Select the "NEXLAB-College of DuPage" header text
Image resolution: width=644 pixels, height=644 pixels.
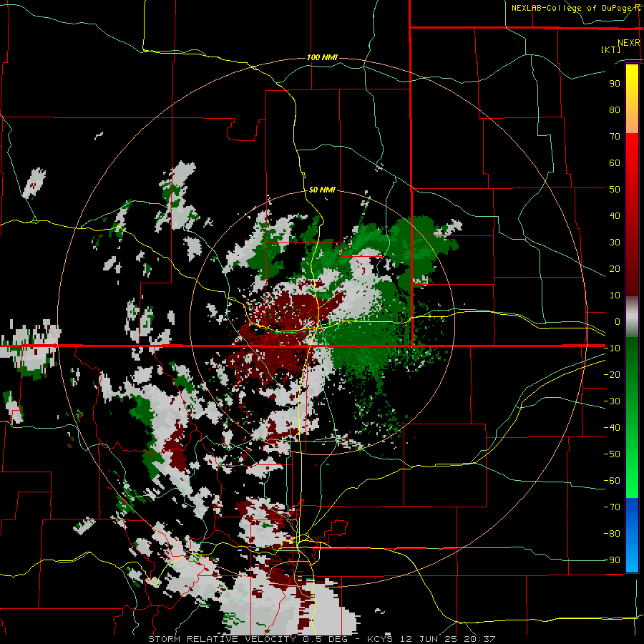point(570,8)
